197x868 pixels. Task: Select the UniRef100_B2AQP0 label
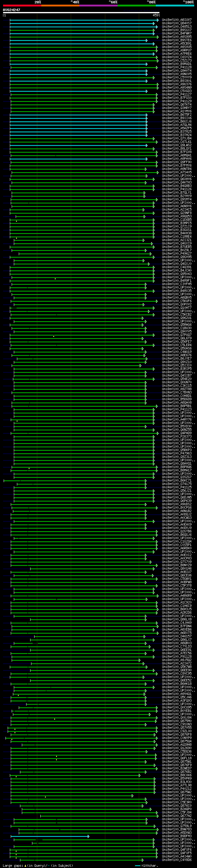pyautogui.click(x=177, y=809)
